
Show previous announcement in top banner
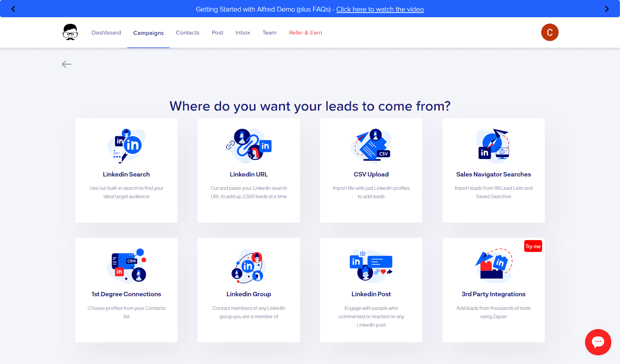13,9
